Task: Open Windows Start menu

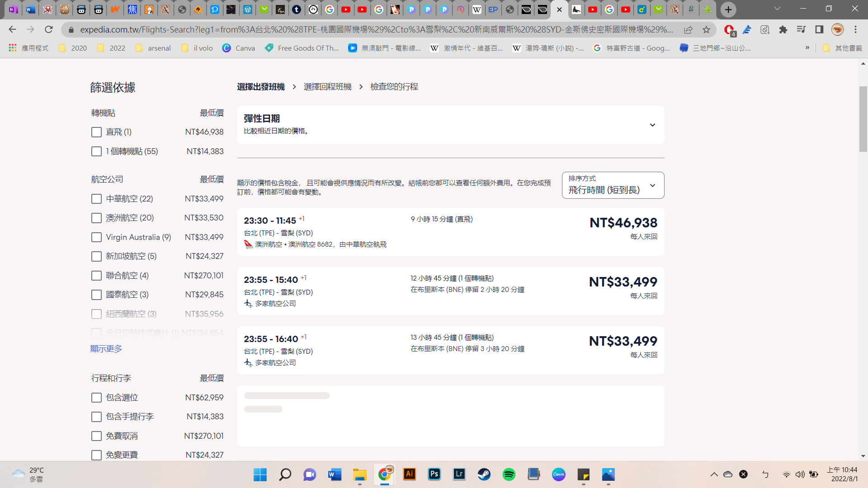Action: (x=260, y=474)
